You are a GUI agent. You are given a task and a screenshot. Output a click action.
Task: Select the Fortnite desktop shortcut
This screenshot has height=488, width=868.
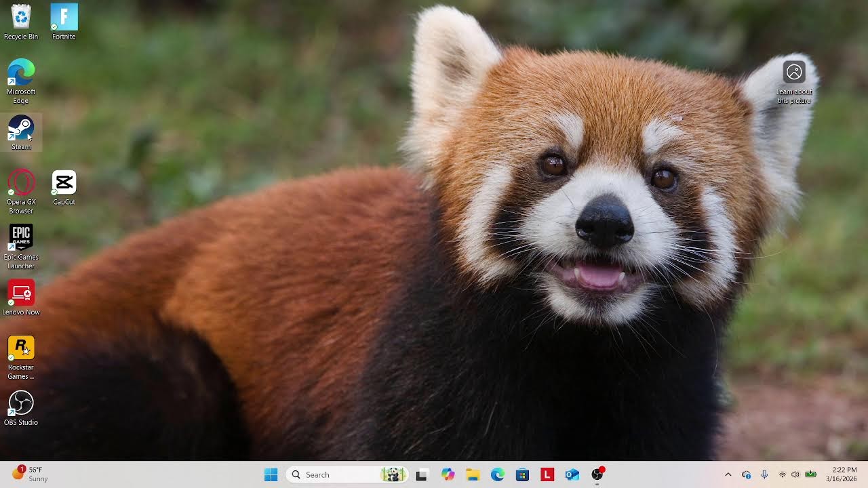(64, 22)
